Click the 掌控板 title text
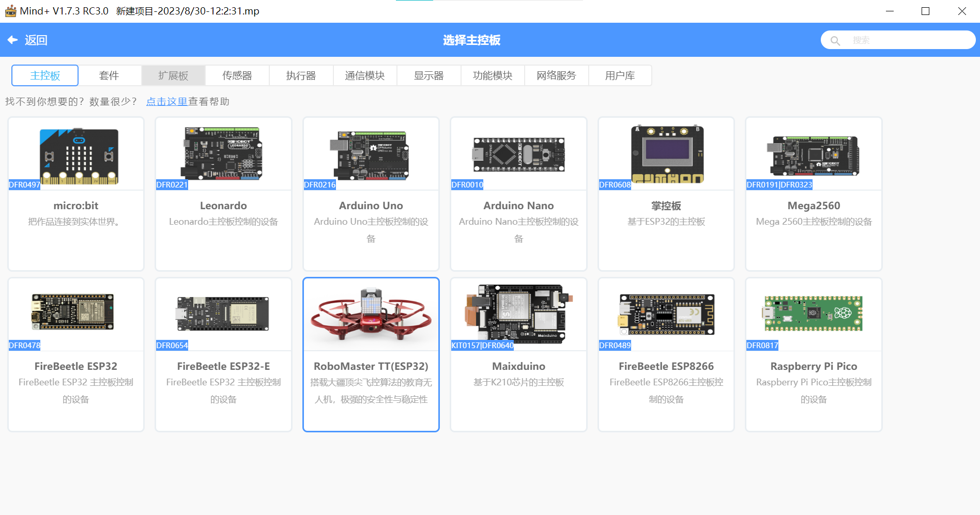980x515 pixels. click(666, 206)
